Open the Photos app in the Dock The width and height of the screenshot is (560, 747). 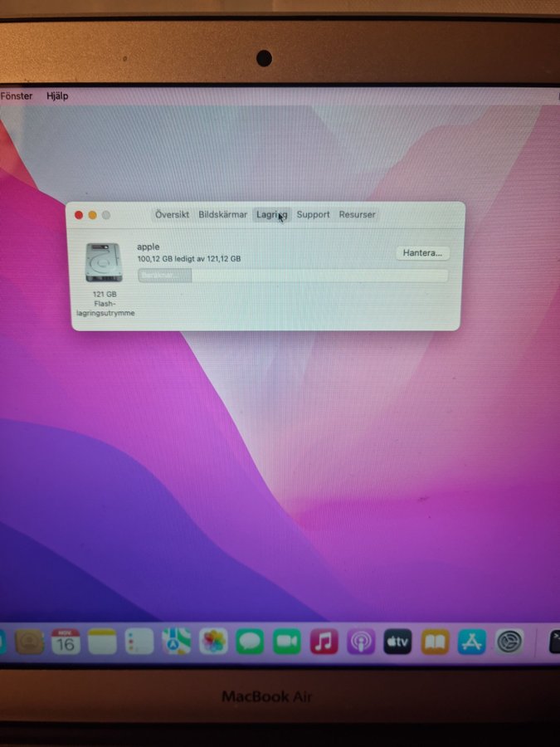214,641
